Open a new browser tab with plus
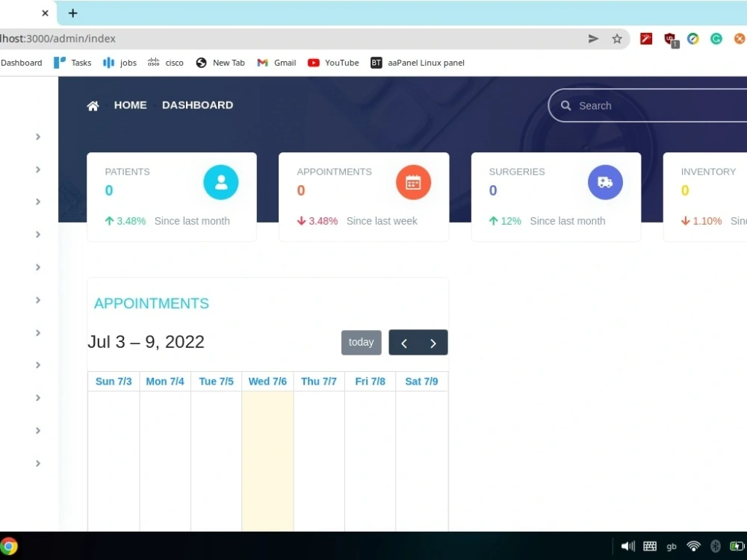Image resolution: width=747 pixels, height=560 pixels. 73,13
